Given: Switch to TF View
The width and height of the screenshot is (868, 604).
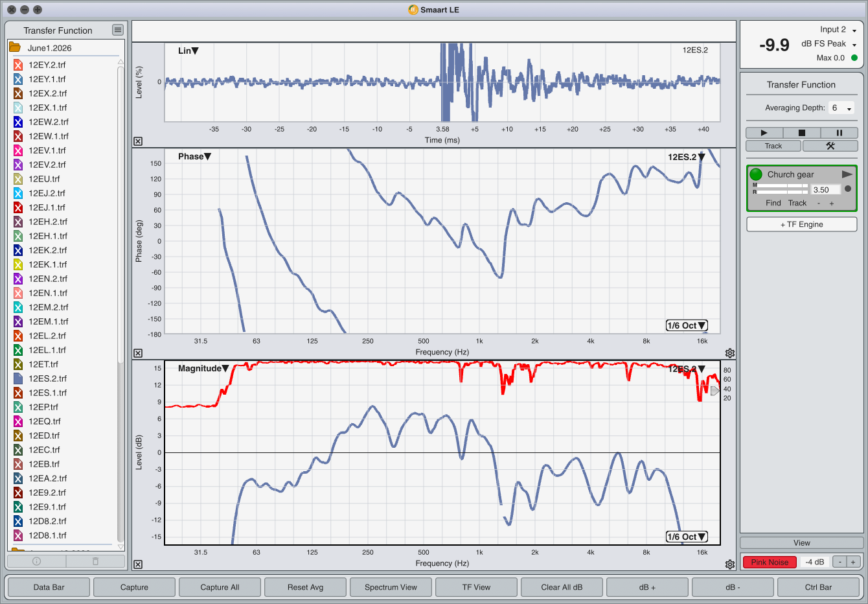Looking at the screenshot, I should coord(476,587).
